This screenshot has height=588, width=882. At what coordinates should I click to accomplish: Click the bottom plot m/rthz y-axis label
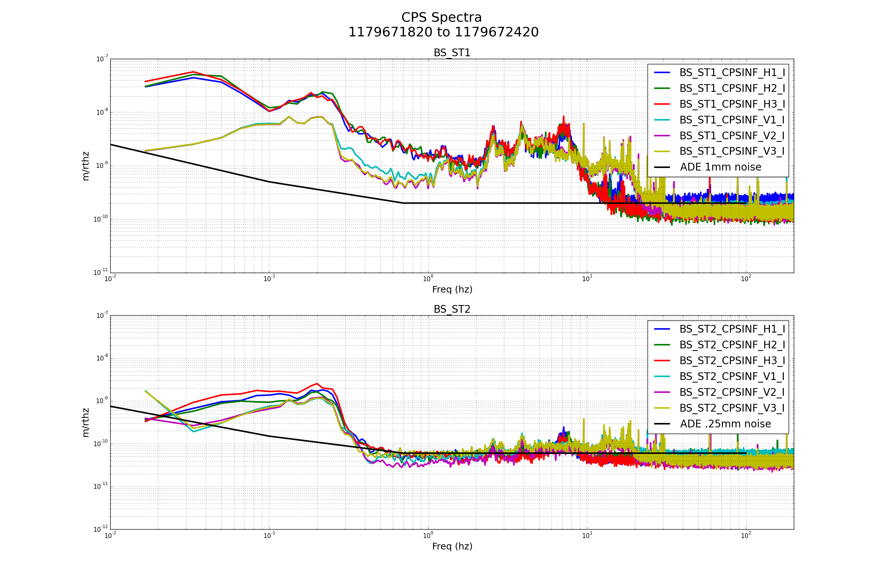tap(86, 423)
